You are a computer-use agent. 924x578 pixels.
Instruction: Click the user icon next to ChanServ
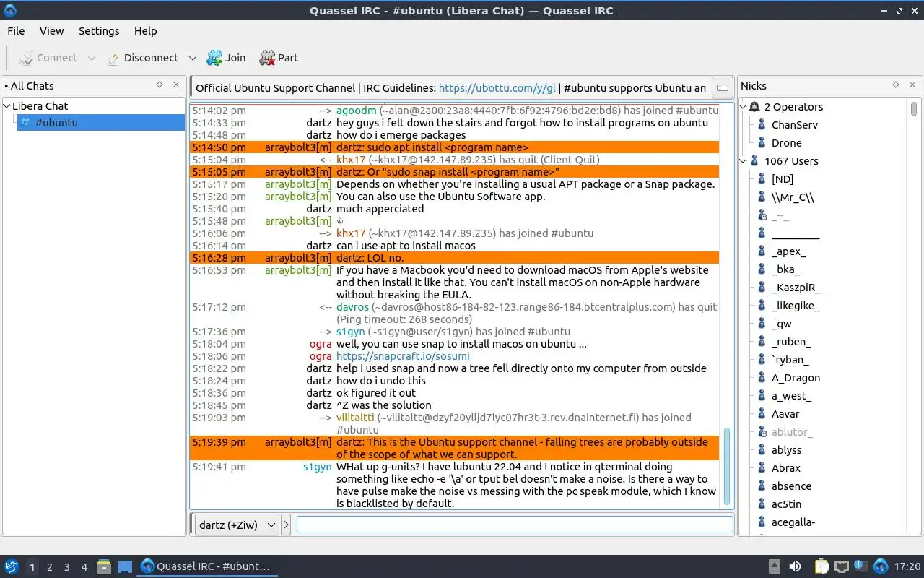(x=762, y=125)
